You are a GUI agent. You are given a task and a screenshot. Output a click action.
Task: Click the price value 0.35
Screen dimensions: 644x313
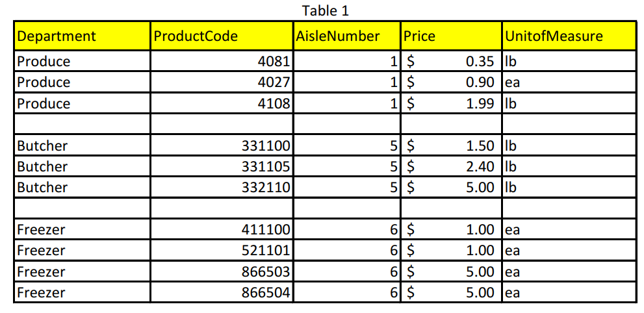[480, 62]
